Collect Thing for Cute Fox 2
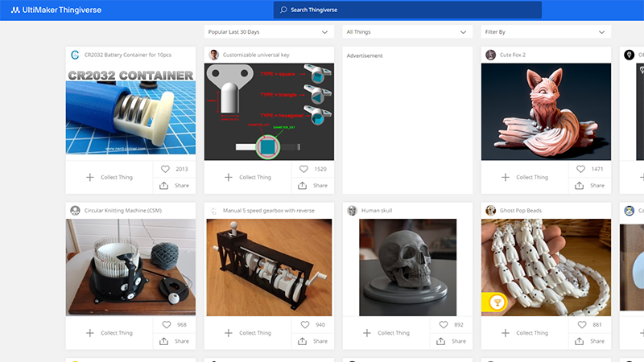The height and width of the screenshot is (362, 644). (525, 177)
